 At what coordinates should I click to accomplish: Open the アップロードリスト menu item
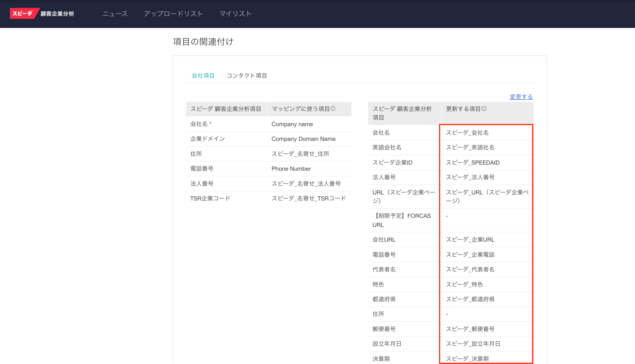pyautogui.click(x=173, y=14)
